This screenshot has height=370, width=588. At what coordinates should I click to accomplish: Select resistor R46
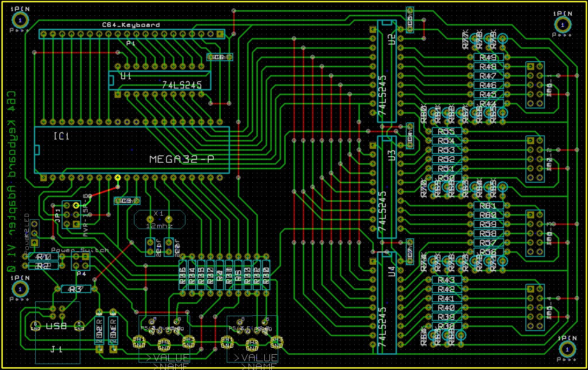[x=488, y=85]
